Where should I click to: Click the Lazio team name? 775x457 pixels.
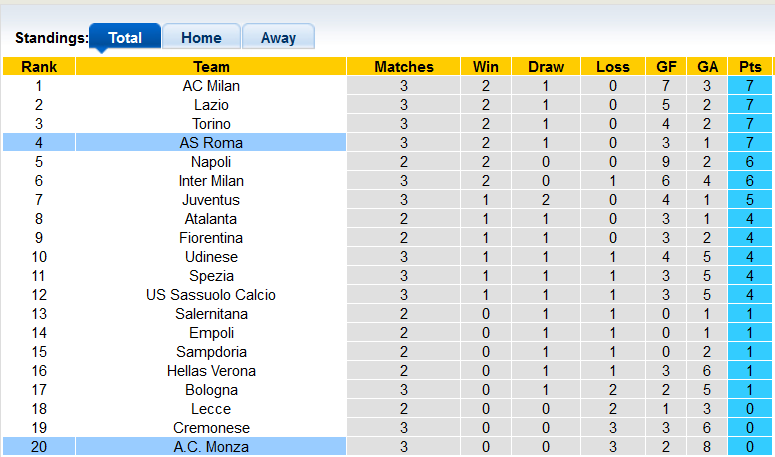[211, 105]
